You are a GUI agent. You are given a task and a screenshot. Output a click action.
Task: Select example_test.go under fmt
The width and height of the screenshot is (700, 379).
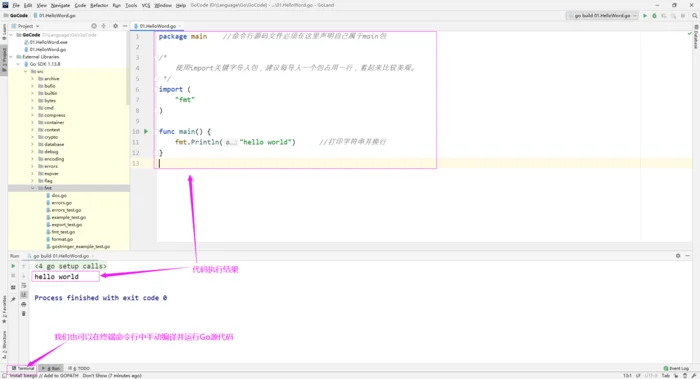(x=66, y=217)
